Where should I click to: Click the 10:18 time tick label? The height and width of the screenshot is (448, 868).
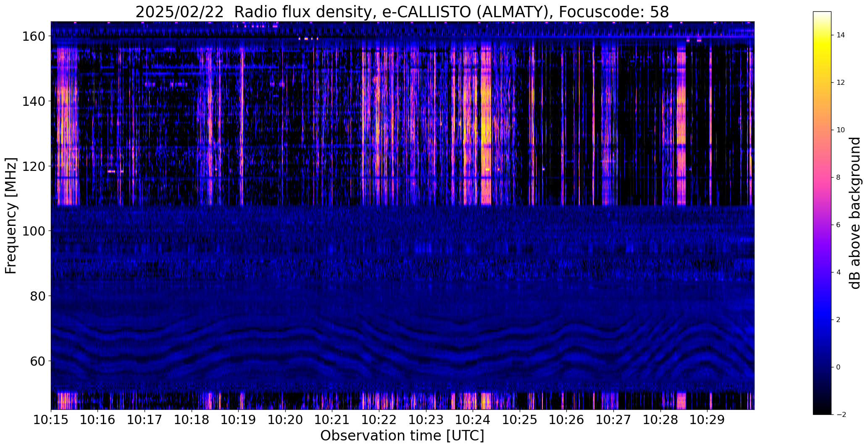tap(192, 419)
